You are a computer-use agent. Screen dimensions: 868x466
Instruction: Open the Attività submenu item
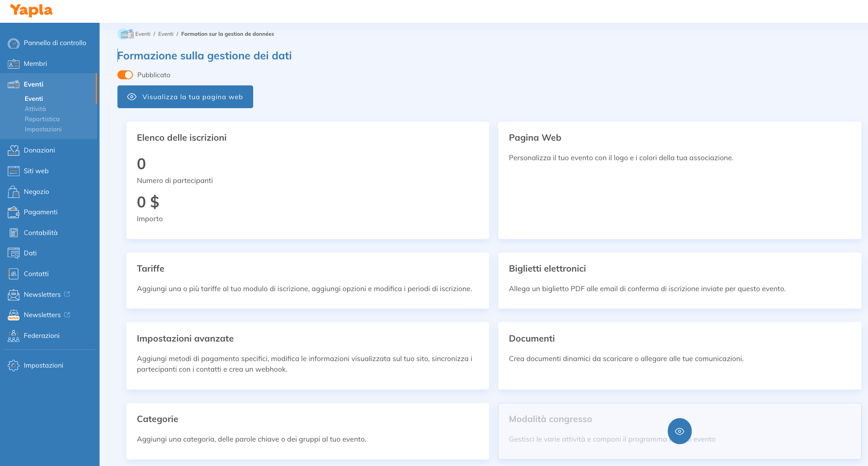tap(35, 109)
